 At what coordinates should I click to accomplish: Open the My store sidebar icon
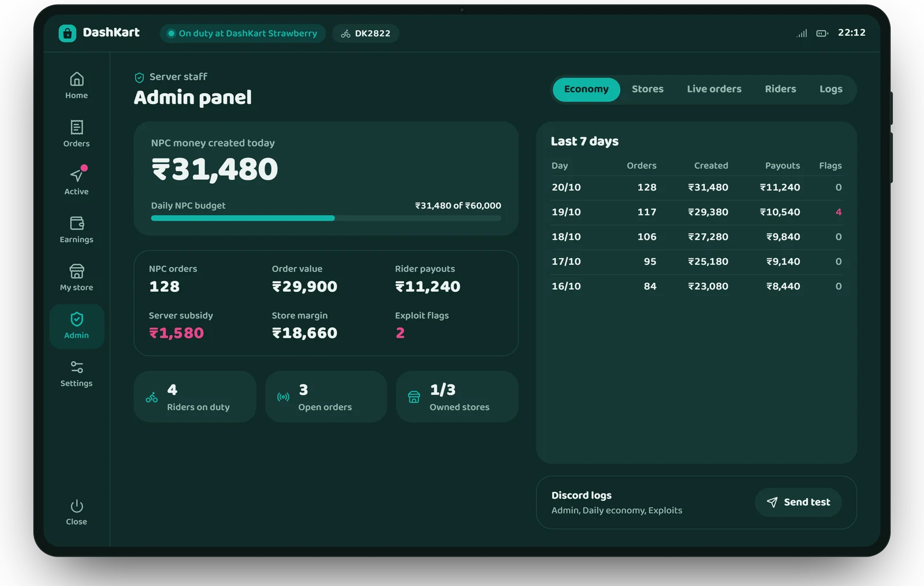coord(77,271)
